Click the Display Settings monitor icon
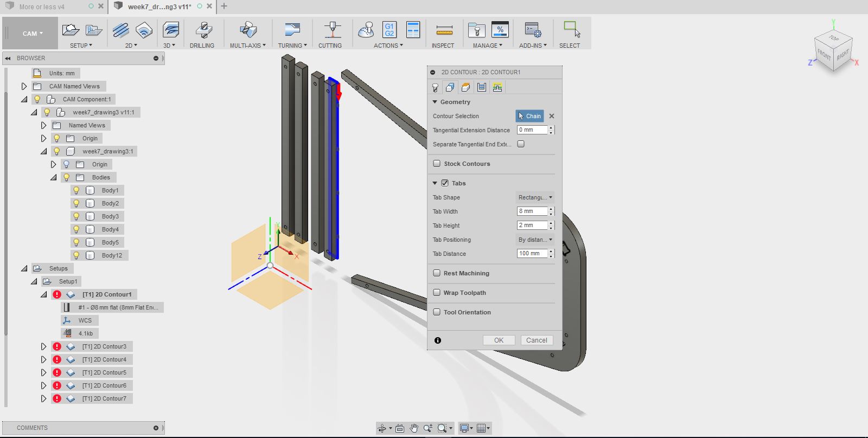 464,428
